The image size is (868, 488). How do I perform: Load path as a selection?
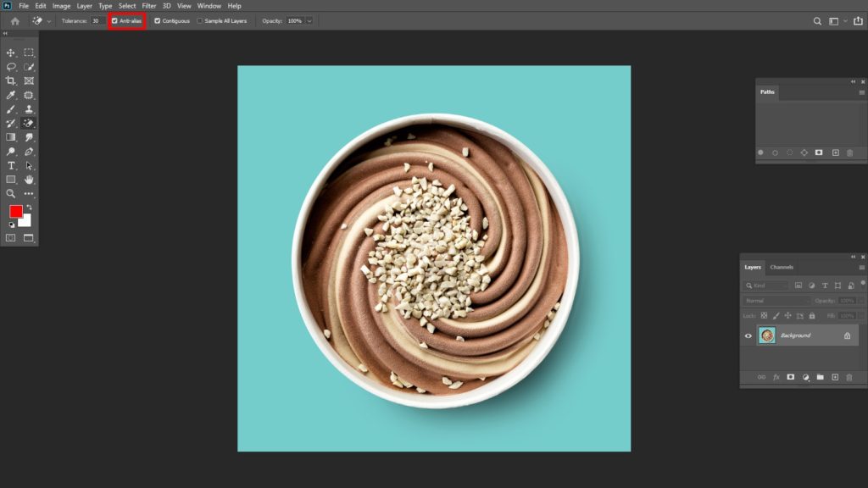point(789,152)
